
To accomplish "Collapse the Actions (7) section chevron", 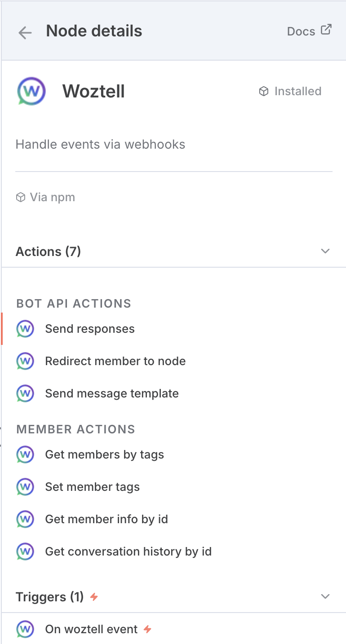I will tap(325, 251).
